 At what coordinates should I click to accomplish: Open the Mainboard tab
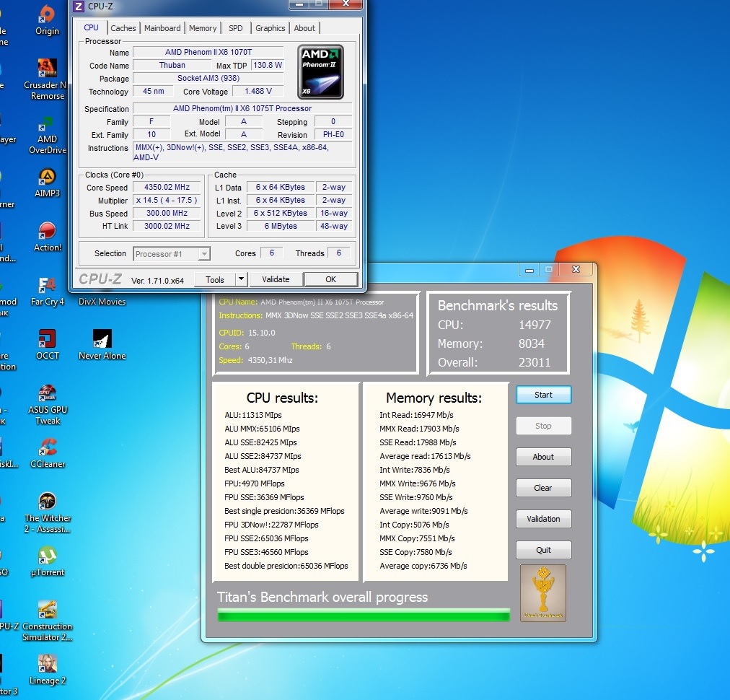click(x=162, y=28)
